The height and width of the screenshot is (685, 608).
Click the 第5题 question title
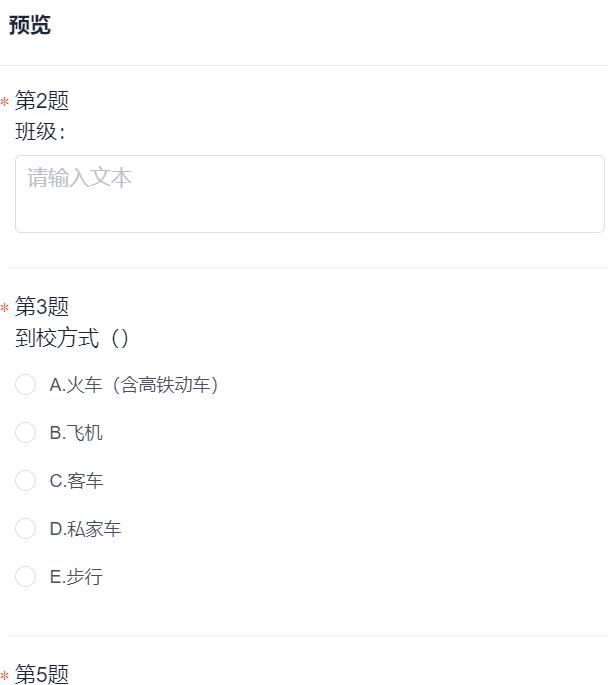(x=42, y=675)
